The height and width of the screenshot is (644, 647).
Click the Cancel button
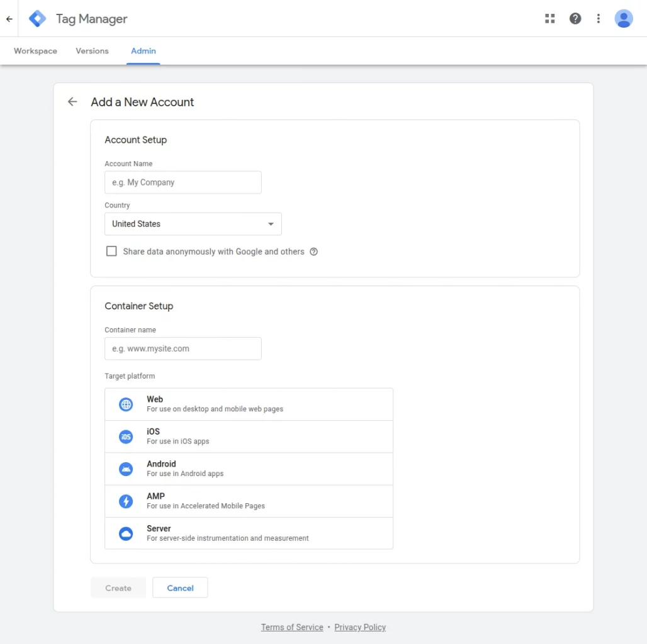[x=180, y=587]
